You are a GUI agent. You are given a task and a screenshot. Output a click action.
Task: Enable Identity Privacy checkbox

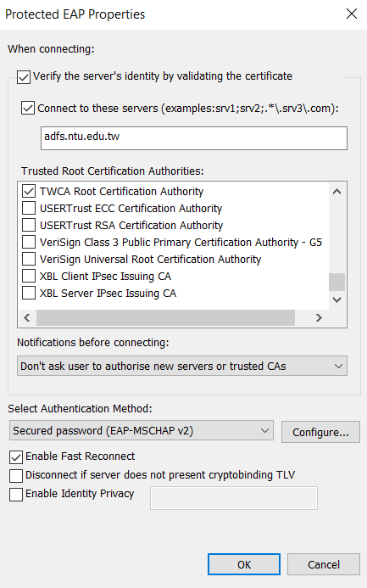pyautogui.click(x=16, y=495)
